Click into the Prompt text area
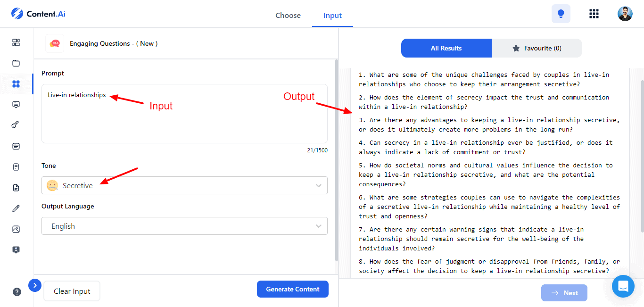Screen dimensions: 644x307 (184, 118)
